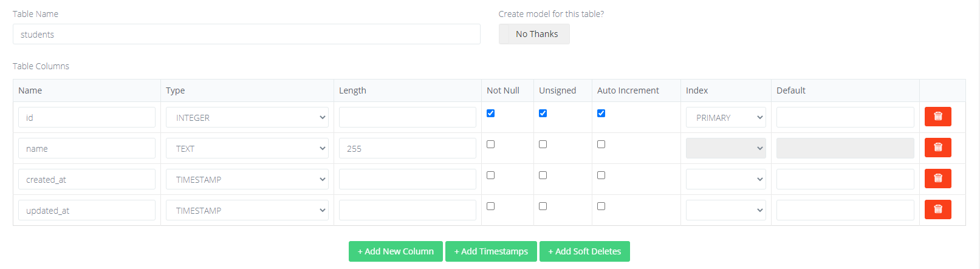Click the Add New Column button
Screen dimensions: 980x269
396,251
